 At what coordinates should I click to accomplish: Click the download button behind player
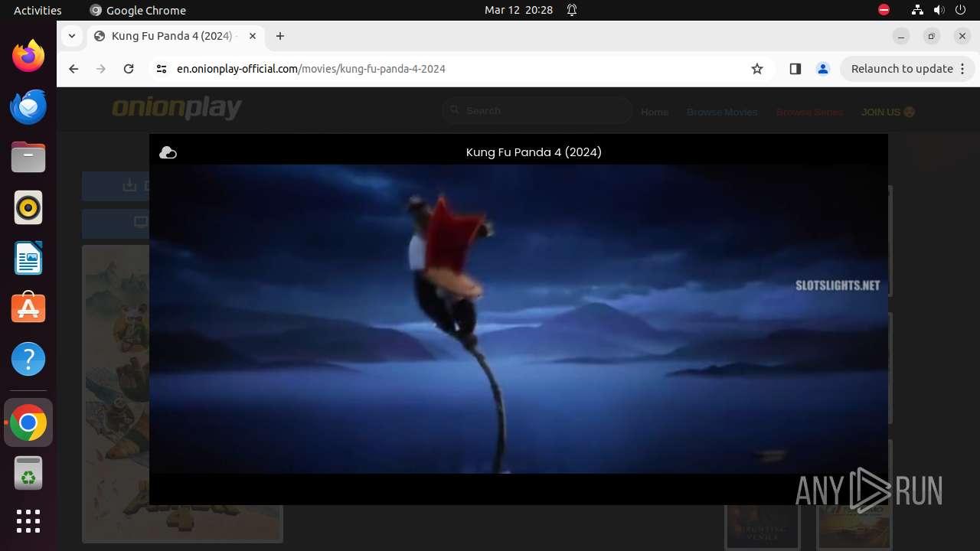click(116, 185)
